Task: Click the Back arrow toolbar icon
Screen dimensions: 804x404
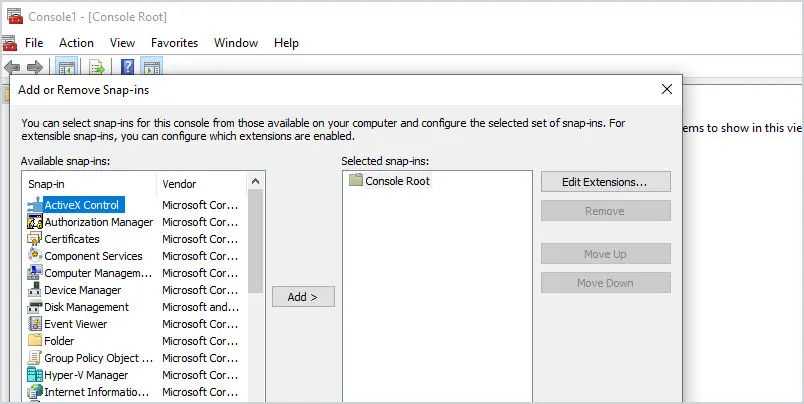Action: pos(12,67)
